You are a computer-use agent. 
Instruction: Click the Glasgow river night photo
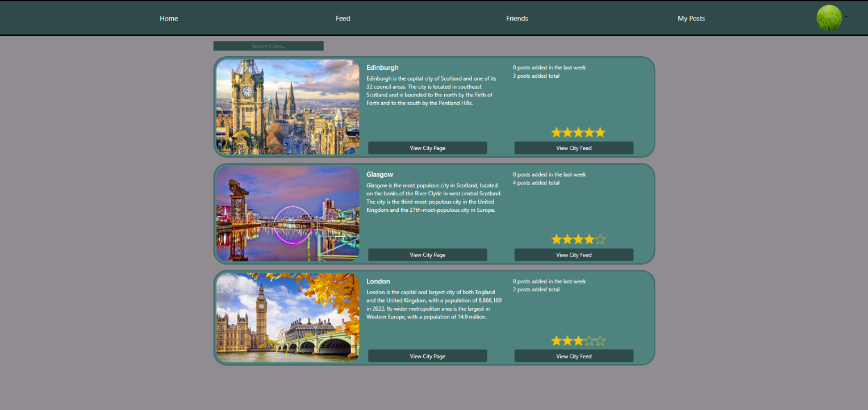pos(287,214)
